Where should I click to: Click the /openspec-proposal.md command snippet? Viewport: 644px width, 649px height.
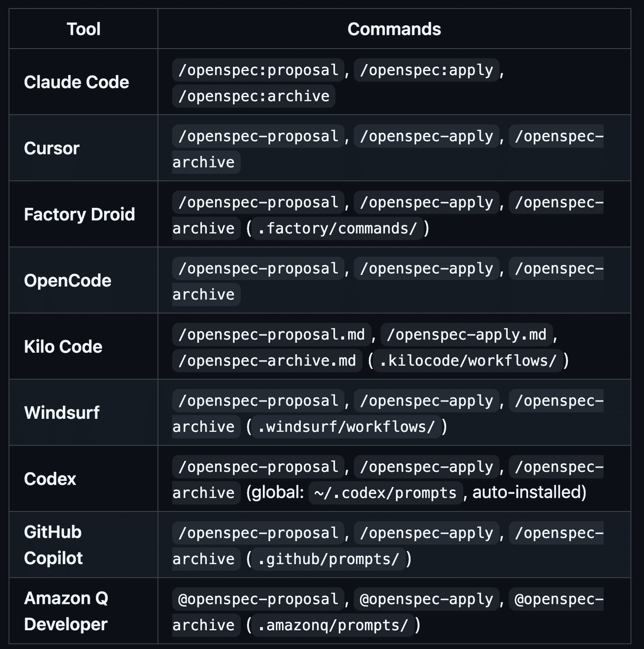pyautogui.click(x=272, y=335)
